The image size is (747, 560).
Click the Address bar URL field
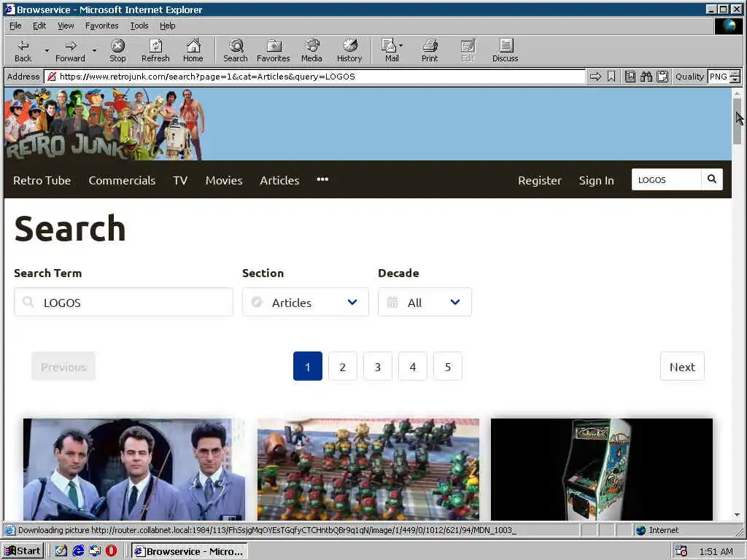(314, 76)
